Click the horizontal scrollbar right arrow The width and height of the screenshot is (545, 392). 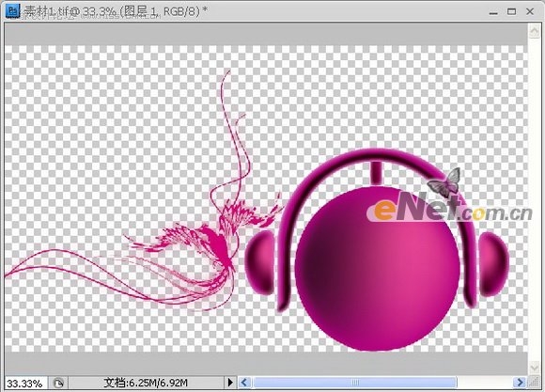(520, 383)
